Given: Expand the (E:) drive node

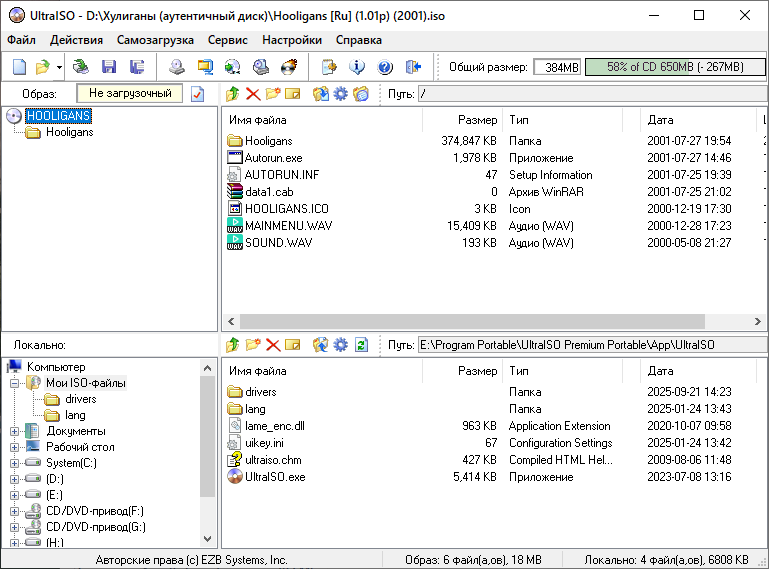Looking at the screenshot, I should (14, 495).
